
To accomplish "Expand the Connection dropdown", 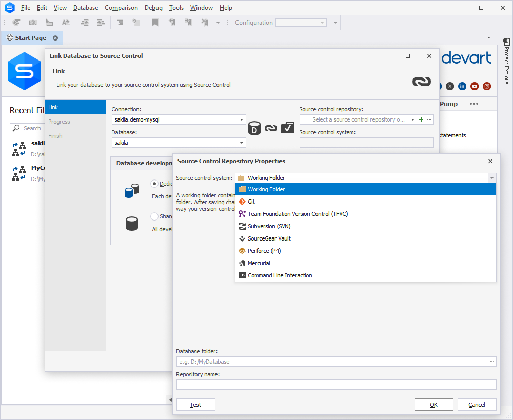I will [242, 119].
